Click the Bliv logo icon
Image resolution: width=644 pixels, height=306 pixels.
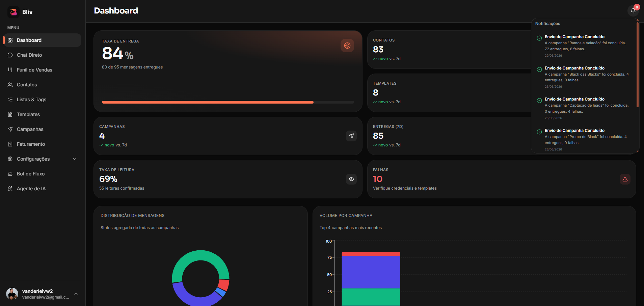(13, 12)
